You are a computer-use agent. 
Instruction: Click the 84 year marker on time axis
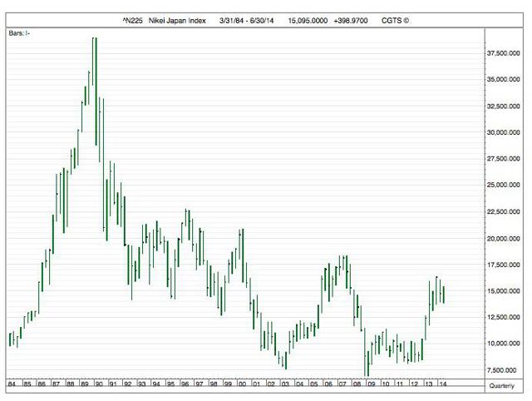12,384
